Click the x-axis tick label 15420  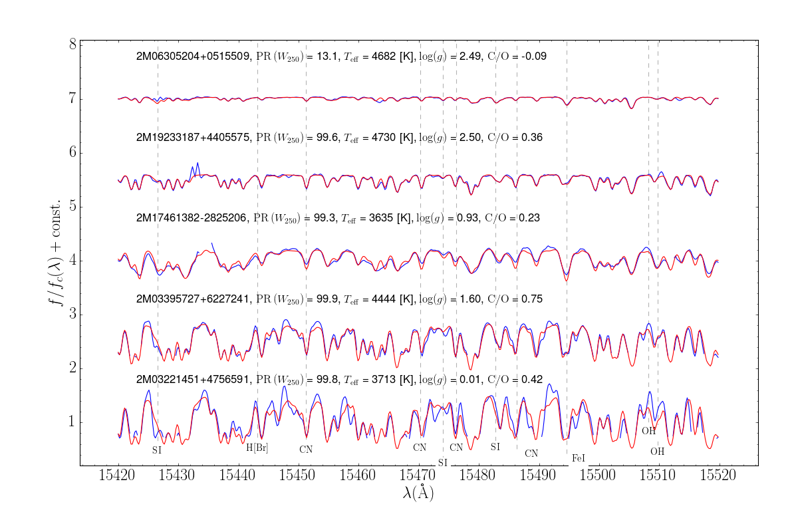coord(118,477)
